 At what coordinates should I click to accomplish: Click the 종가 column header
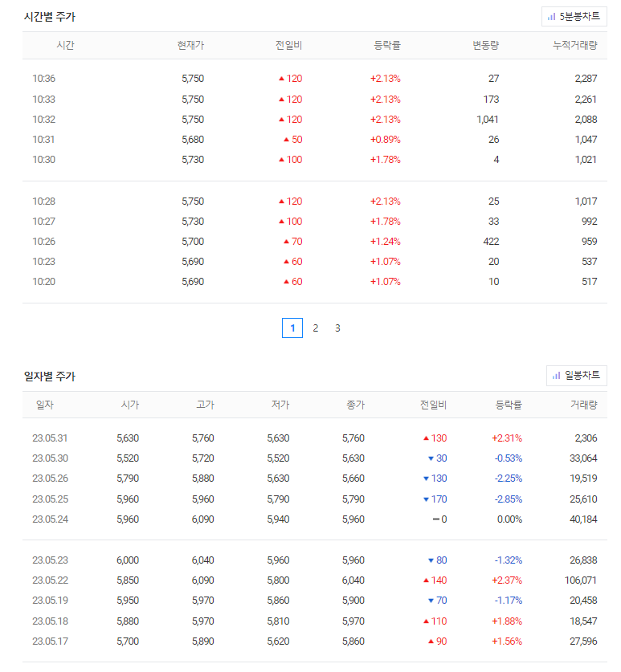[x=356, y=405]
